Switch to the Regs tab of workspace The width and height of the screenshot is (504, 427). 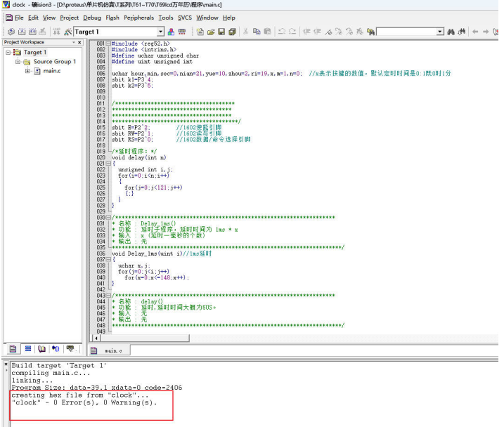point(28,348)
